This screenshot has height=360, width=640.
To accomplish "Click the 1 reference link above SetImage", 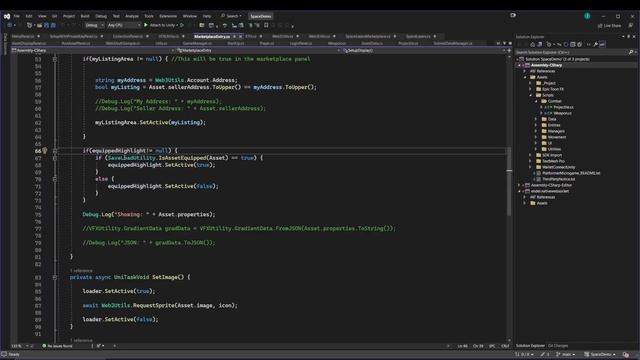I will tap(81, 271).
